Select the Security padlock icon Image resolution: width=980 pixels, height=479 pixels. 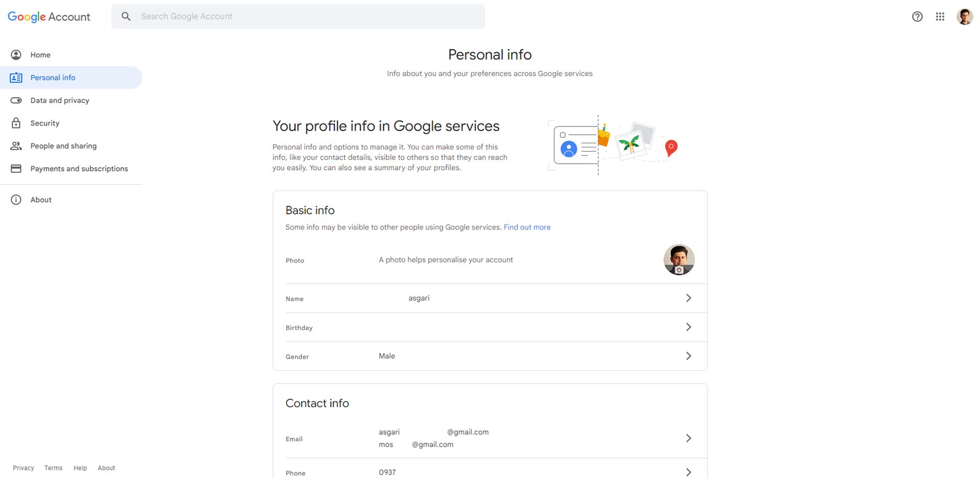click(x=16, y=123)
